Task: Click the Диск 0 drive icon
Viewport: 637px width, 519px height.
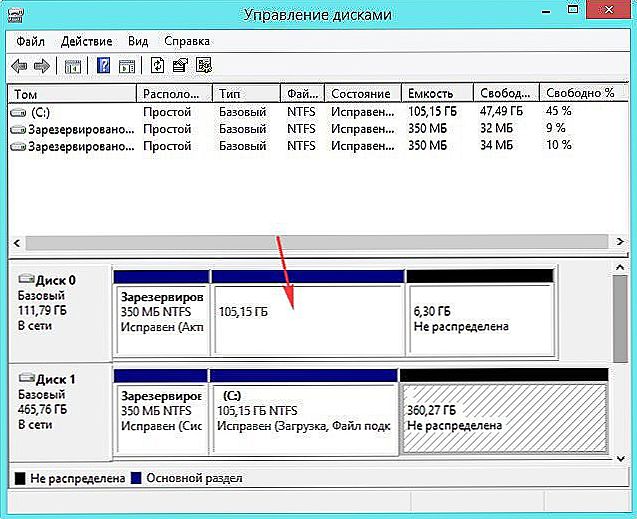Action: coord(26,279)
